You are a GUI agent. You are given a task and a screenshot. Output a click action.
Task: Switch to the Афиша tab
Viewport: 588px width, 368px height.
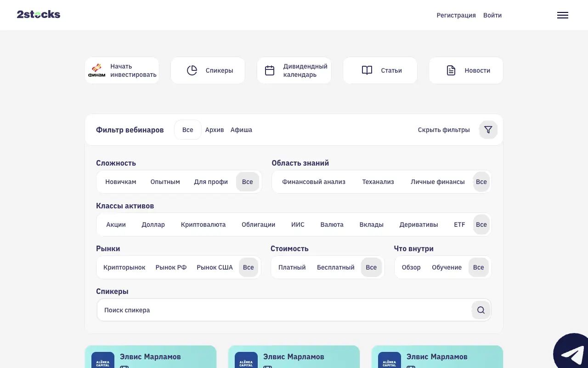tap(241, 130)
